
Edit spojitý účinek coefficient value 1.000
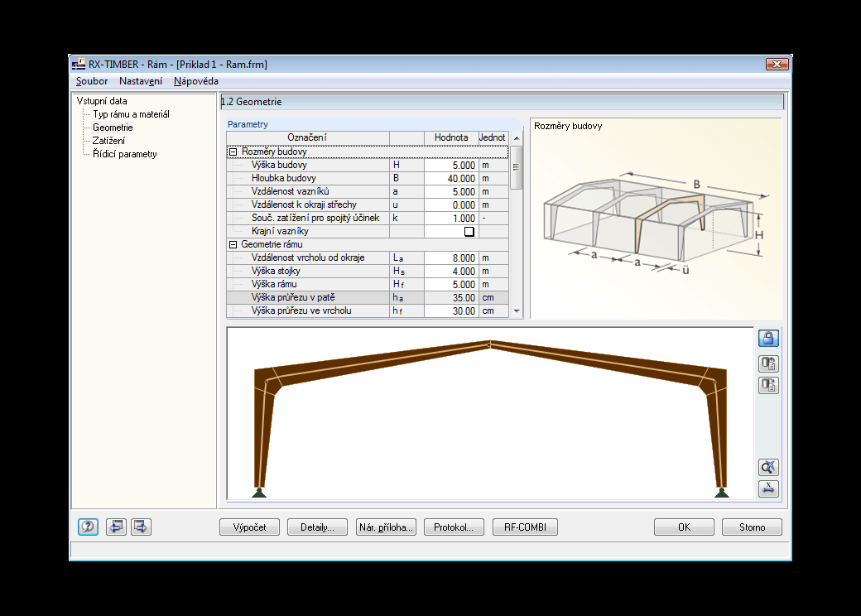click(451, 218)
